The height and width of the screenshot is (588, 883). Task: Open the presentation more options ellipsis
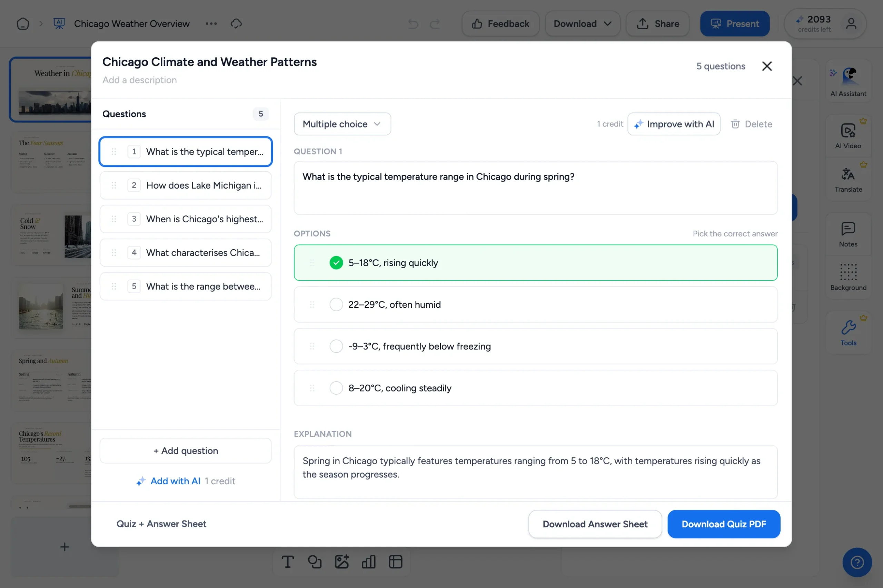[211, 24]
